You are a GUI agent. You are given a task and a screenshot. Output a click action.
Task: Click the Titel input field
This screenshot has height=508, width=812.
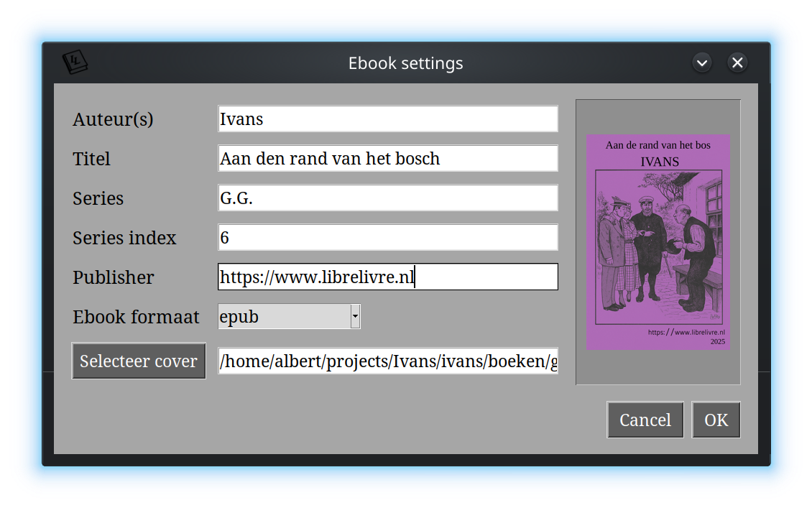click(388, 158)
